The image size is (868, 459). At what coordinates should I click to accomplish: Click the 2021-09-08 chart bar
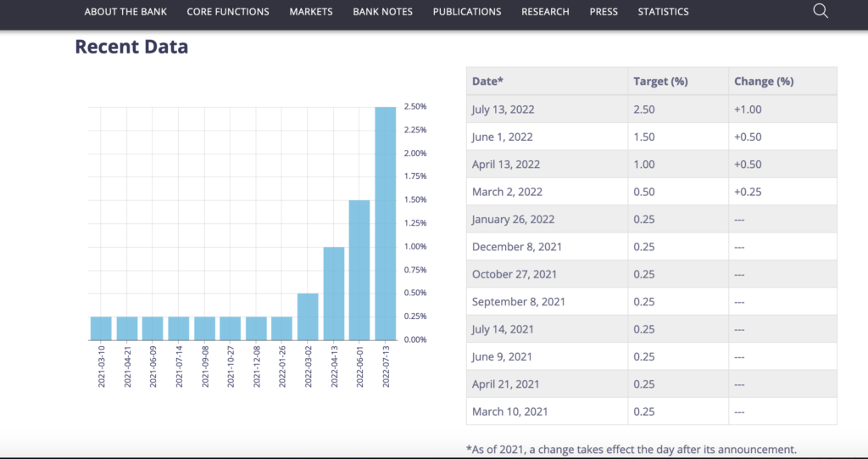point(204,328)
